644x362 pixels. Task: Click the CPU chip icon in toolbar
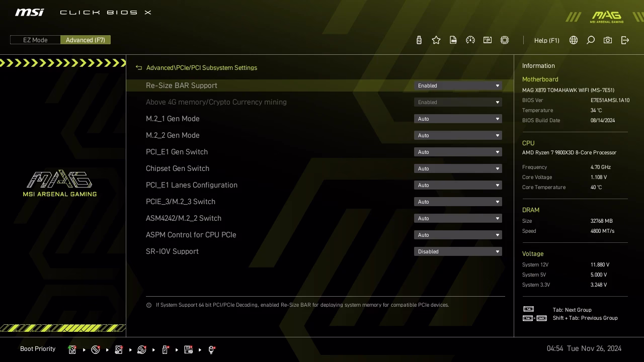tap(505, 40)
